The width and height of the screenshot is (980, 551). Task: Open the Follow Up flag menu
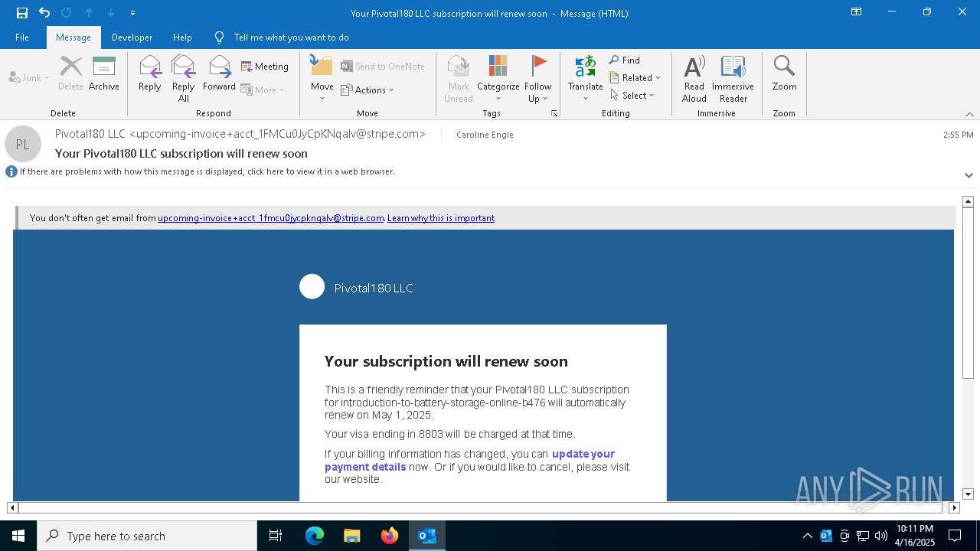(x=538, y=78)
